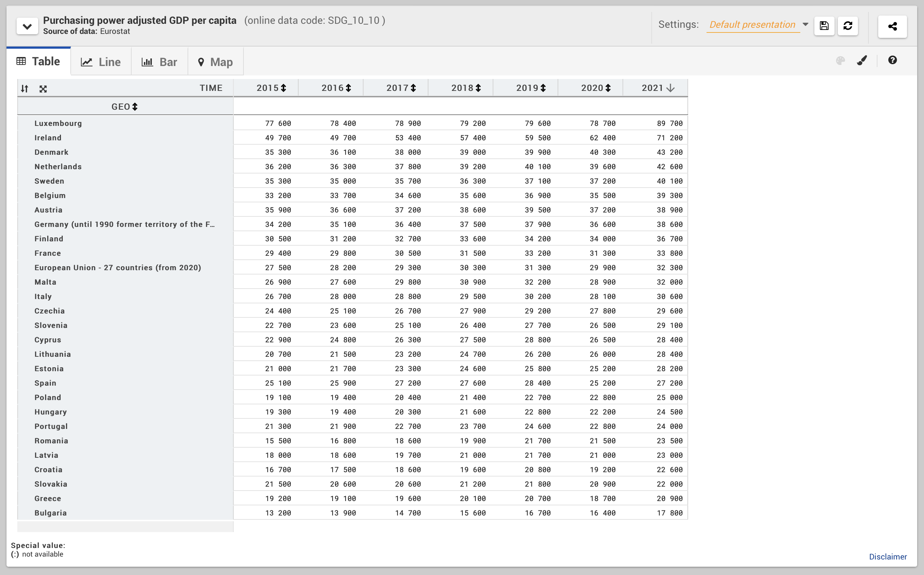
Task: Save the current presentation settings
Action: [x=824, y=26]
